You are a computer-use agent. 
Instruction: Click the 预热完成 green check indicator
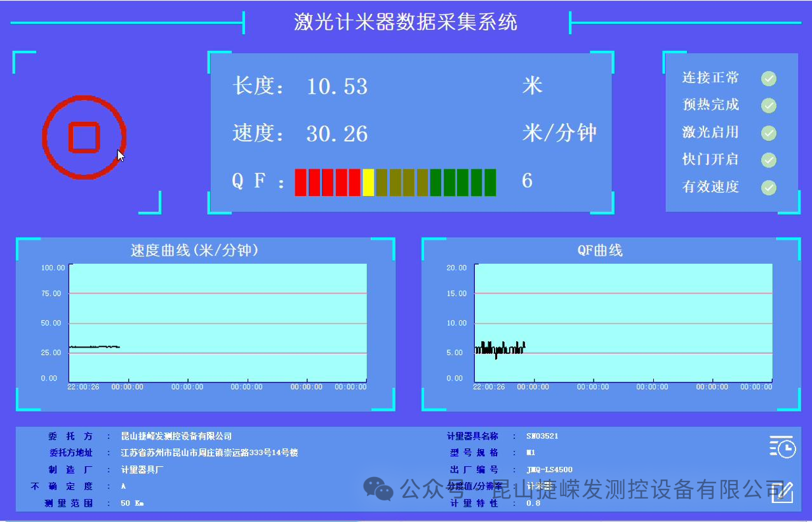coord(769,105)
